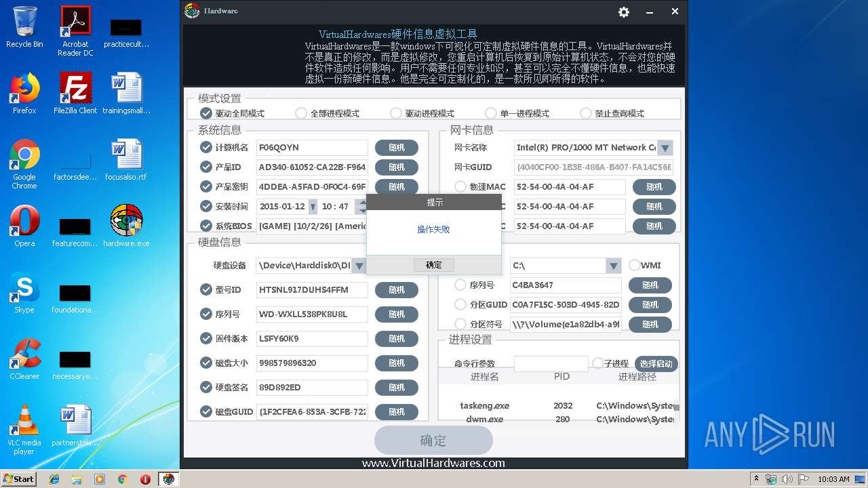868x488 pixels.
Task: Click the taskbar clock 10:03 AM
Action: 833,479
